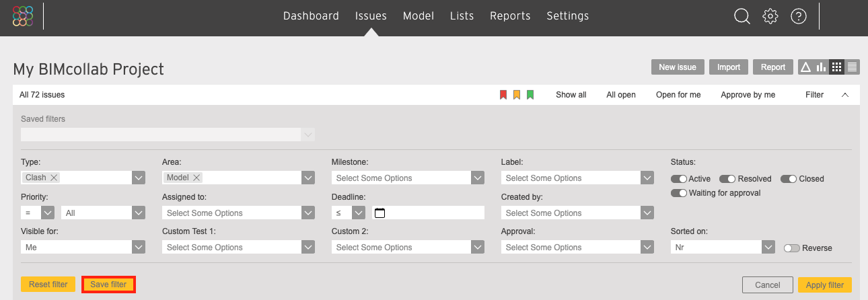Click the Deadline date input field
The width and height of the screenshot is (868, 300).
click(428, 213)
